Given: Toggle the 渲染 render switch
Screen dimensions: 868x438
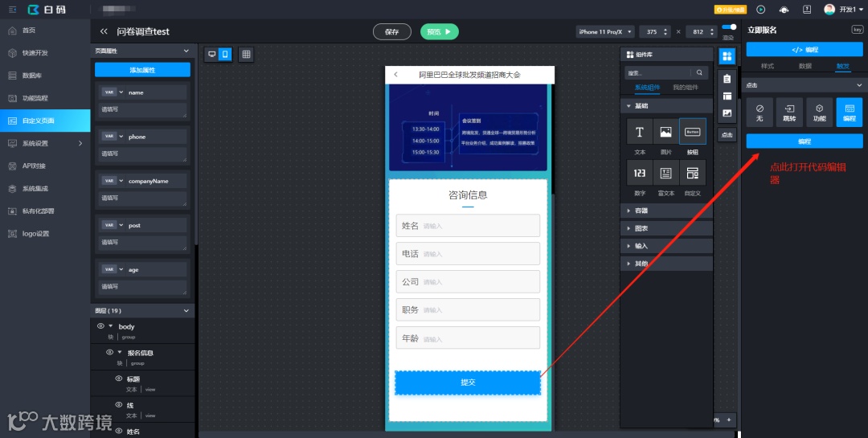Looking at the screenshot, I should (x=729, y=27).
